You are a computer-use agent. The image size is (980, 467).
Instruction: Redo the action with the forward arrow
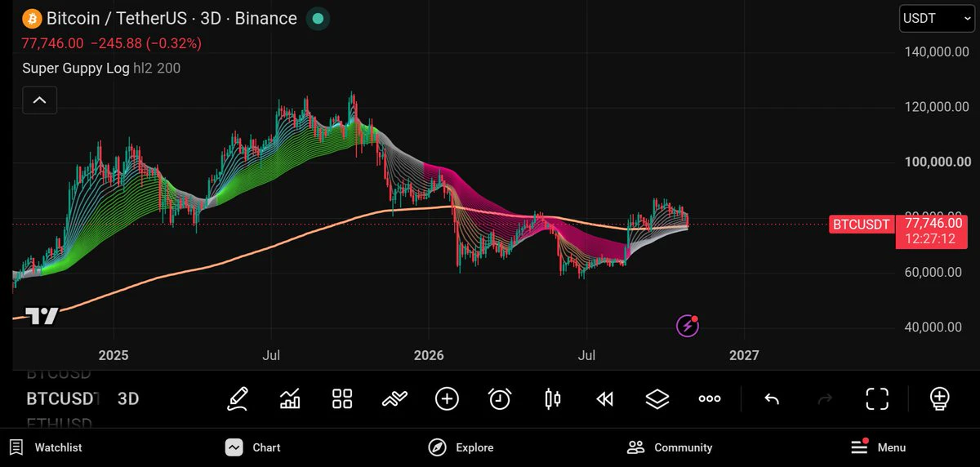pos(825,398)
